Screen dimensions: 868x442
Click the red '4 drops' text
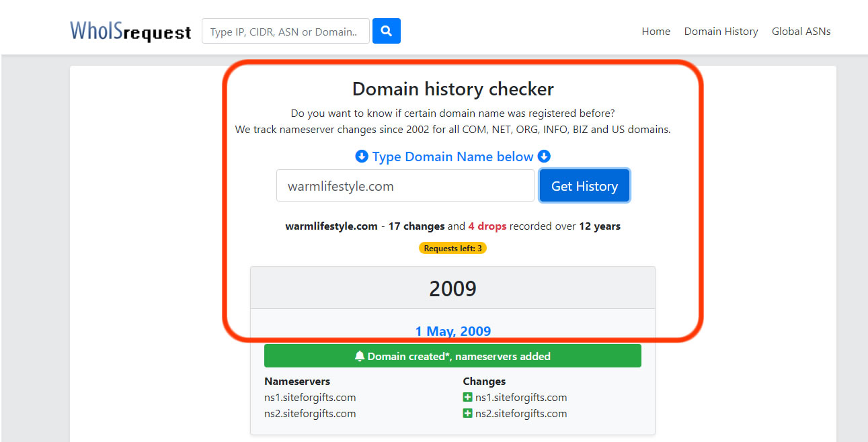coord(487,226)
